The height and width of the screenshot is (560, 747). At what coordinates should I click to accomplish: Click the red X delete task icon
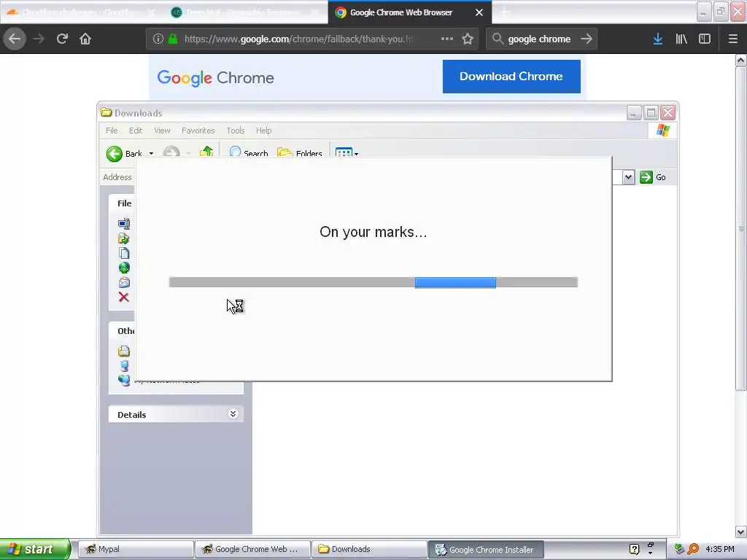(x=124, y=297)
